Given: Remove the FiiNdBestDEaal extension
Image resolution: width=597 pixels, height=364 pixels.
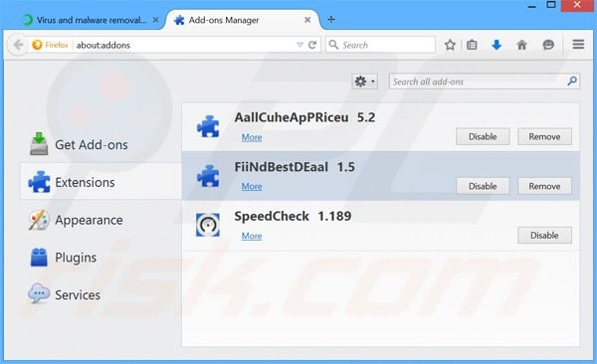Looking at the screenshot, I should tap(544, 186).
